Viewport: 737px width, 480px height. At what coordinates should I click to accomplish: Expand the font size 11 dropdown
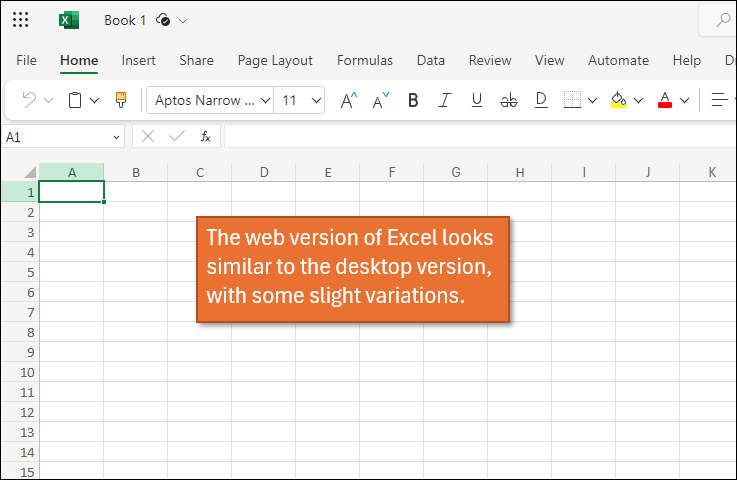click(x=317, y=100)
